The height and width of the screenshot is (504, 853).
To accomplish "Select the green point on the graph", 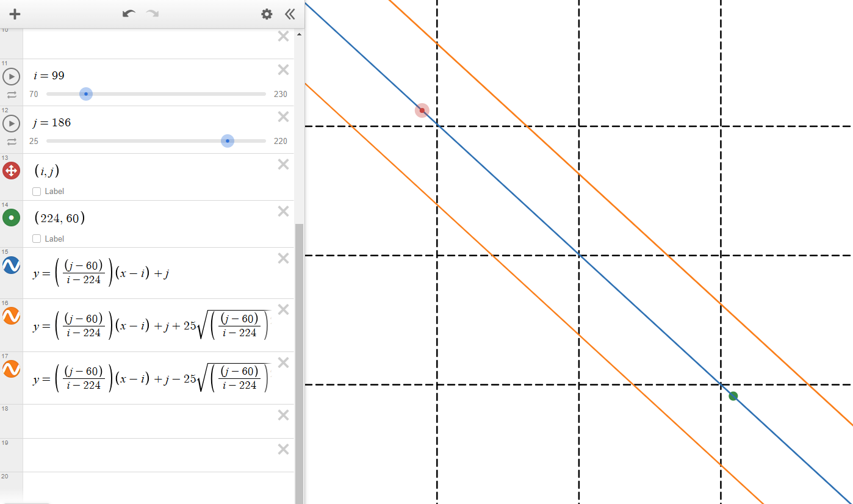I will [x=733, y=396].
